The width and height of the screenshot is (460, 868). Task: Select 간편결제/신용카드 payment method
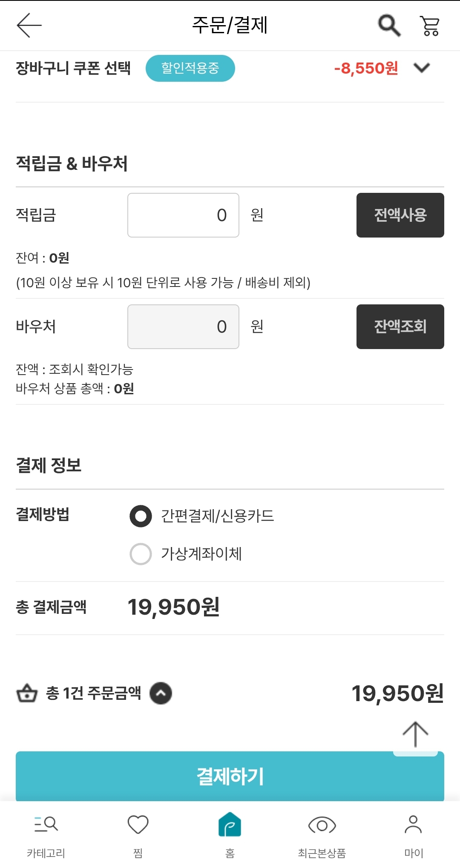coord(141,516)
